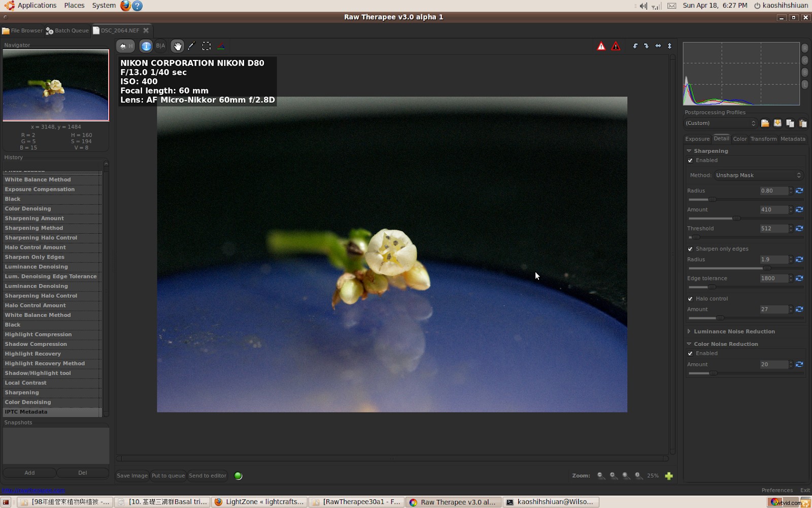Switch to the Color tab
Screen dimensions: 812x508
(x=739, y=139)
